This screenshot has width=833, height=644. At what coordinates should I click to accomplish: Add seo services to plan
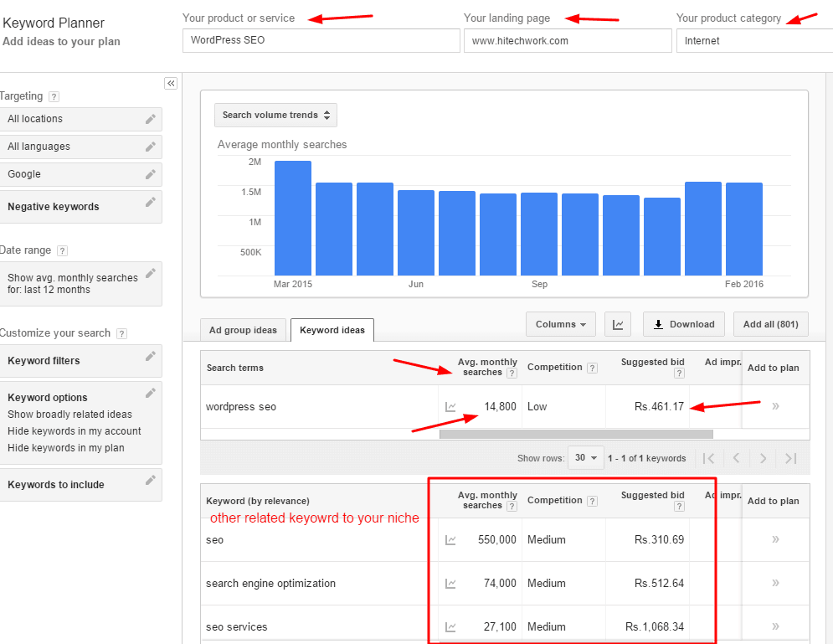click(x=775, y=626)
